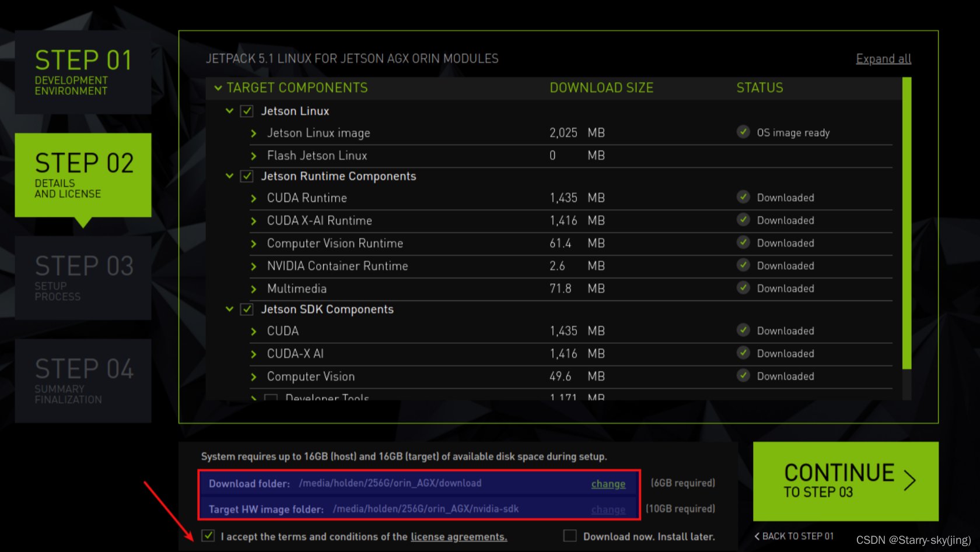Collapse the Target Components section
The width and height of the screenshot is (980, 552).
point(218,88)
